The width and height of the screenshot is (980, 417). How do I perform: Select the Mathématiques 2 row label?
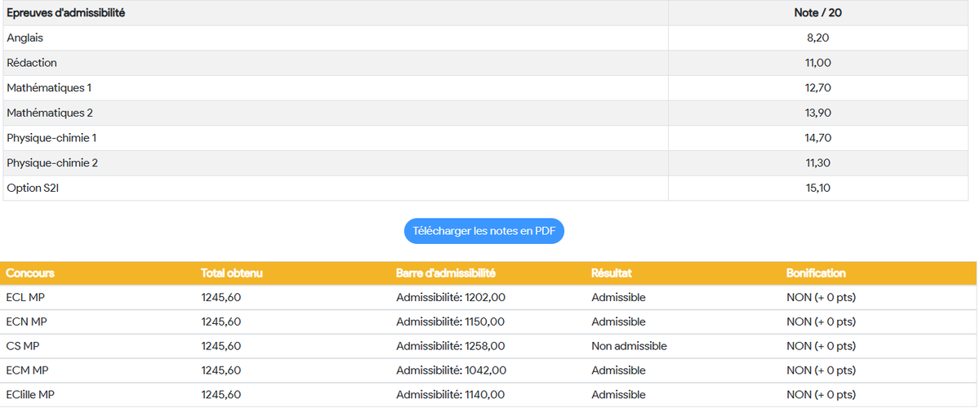point(50,113)
